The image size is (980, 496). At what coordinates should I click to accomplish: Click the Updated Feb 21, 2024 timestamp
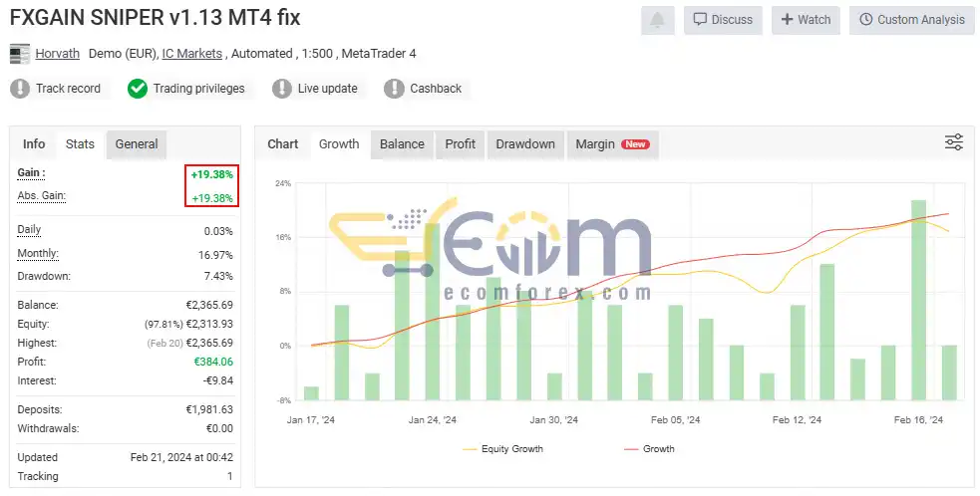point(181,457)
